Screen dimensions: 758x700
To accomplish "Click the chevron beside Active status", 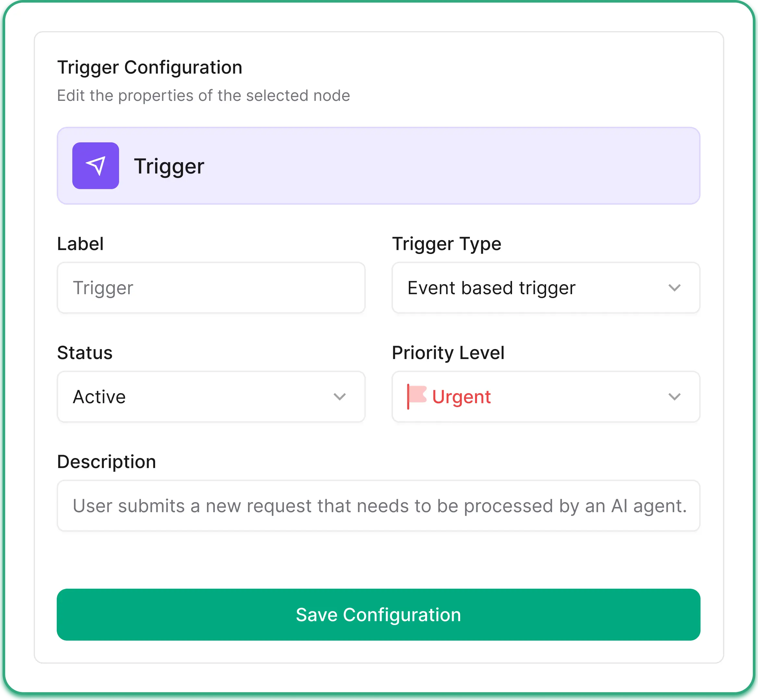I will [x=339, y=397].
